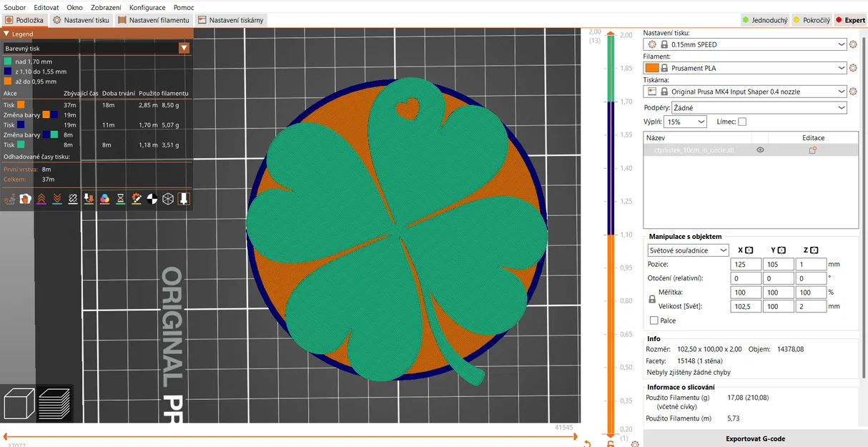Click the Pozice X input field
868x447 pixels.
(745, 264)
